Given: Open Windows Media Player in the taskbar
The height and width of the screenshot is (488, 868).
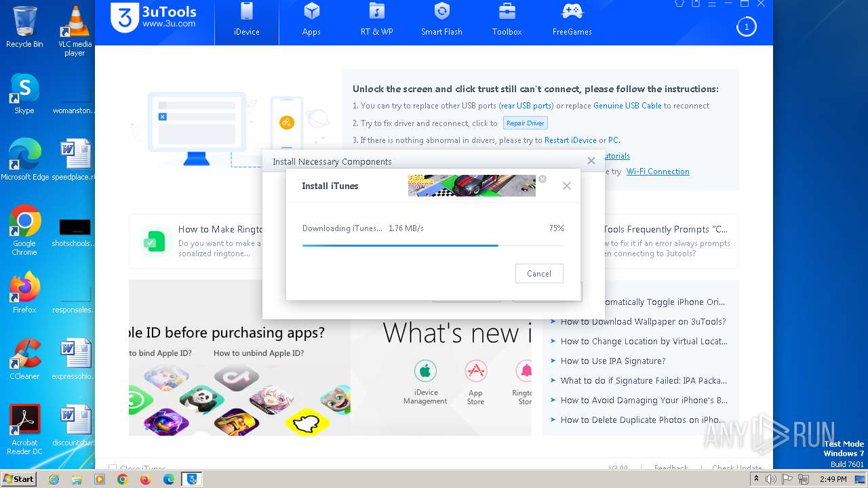Looking at the screenshot, I should coord(100,479).
